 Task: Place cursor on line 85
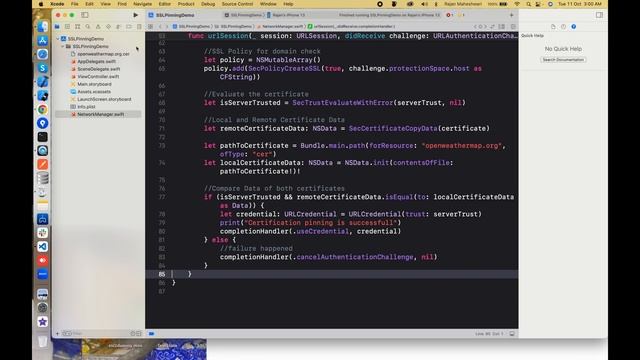tap(332, 274)
